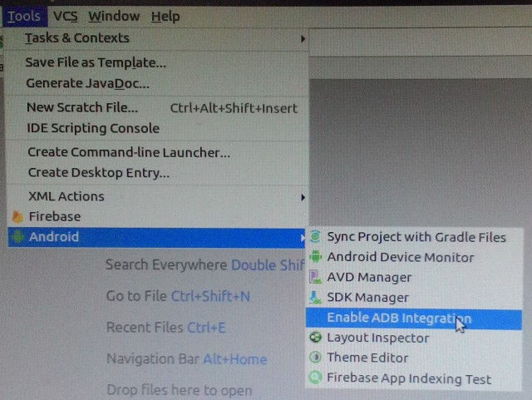
Task: Open the SDK Manager
Action: point(414,298)
